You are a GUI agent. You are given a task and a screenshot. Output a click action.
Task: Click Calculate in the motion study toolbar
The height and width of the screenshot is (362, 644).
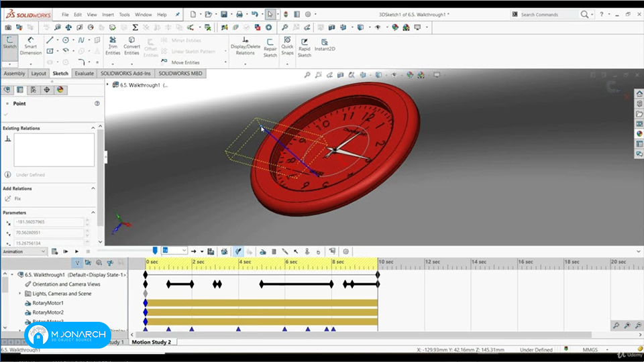coord(54,251)
